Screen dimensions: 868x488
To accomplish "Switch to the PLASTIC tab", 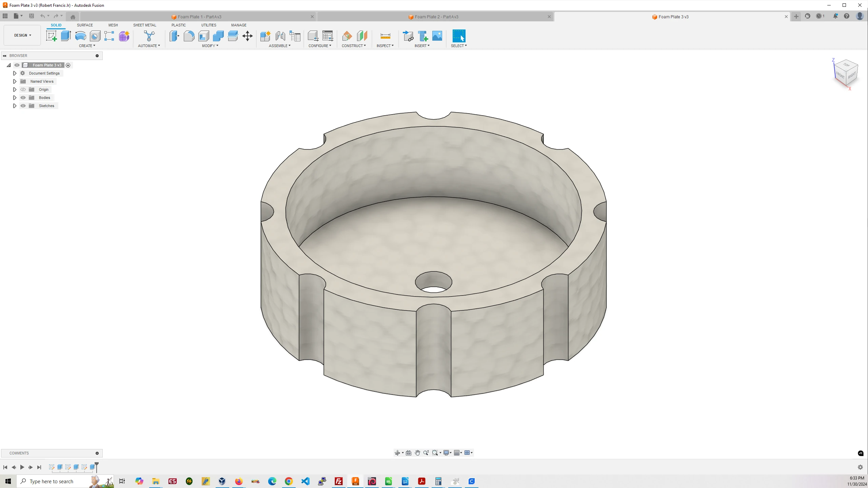I will point(179,25).
